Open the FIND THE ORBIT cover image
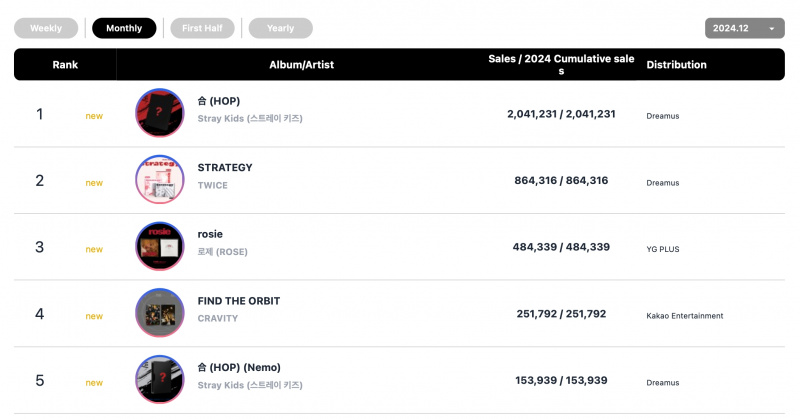Viewport: 800px width, 419px height. [160, 313]
